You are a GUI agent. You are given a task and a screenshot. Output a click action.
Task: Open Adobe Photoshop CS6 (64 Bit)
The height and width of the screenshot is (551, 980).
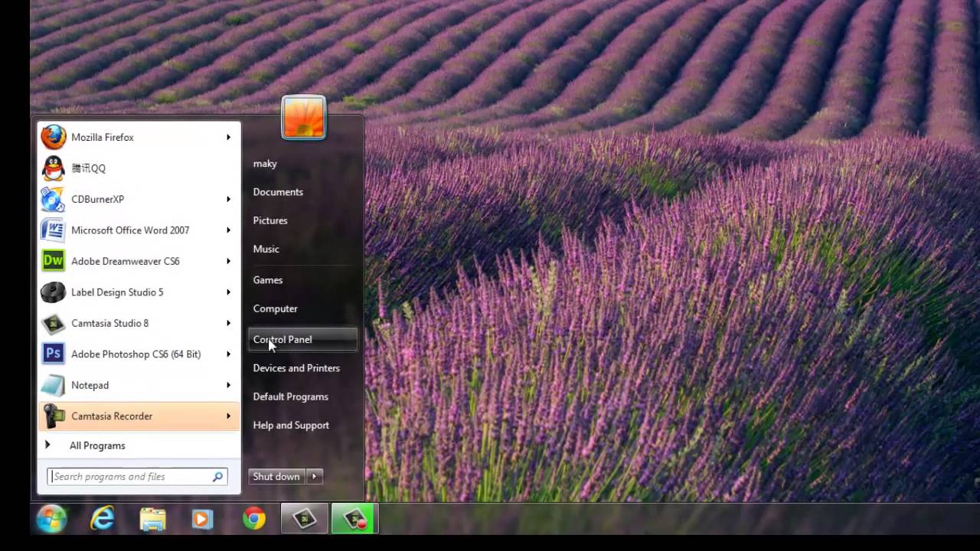click(x=136, y=354)
